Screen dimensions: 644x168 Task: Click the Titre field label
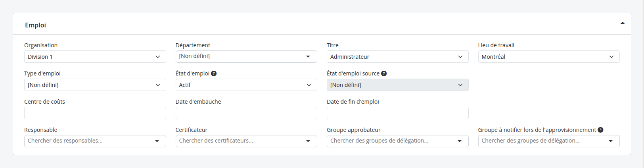(x=333, y=45)
